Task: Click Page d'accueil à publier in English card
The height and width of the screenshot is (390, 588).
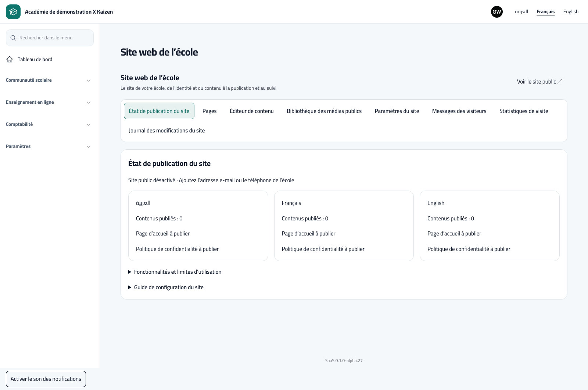Action: point(454,234)
